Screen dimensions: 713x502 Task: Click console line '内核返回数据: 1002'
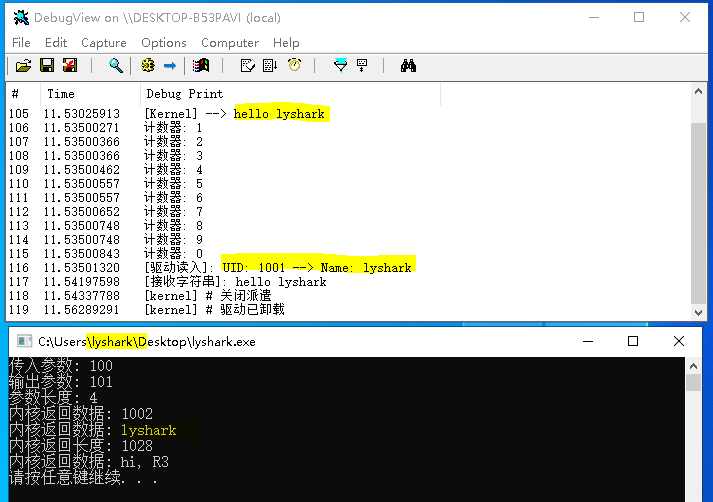click(81, 414)
